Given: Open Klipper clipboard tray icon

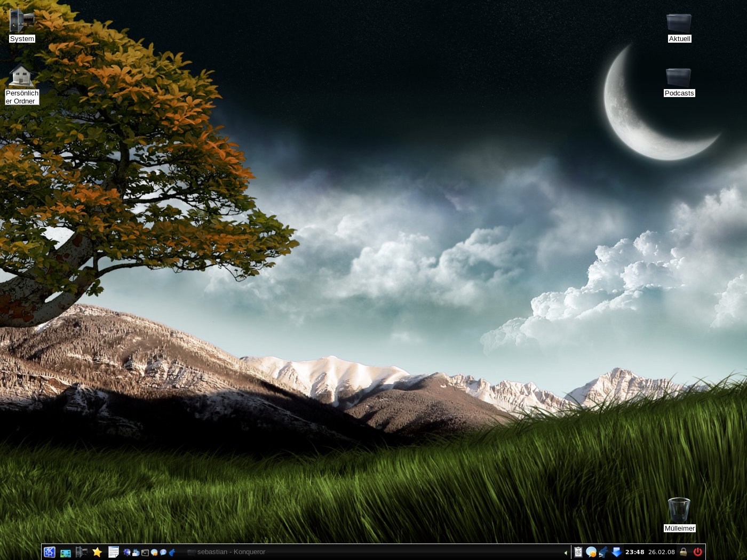Looking at the screenshot, I should pyautogui.click(x=578, y=552).
